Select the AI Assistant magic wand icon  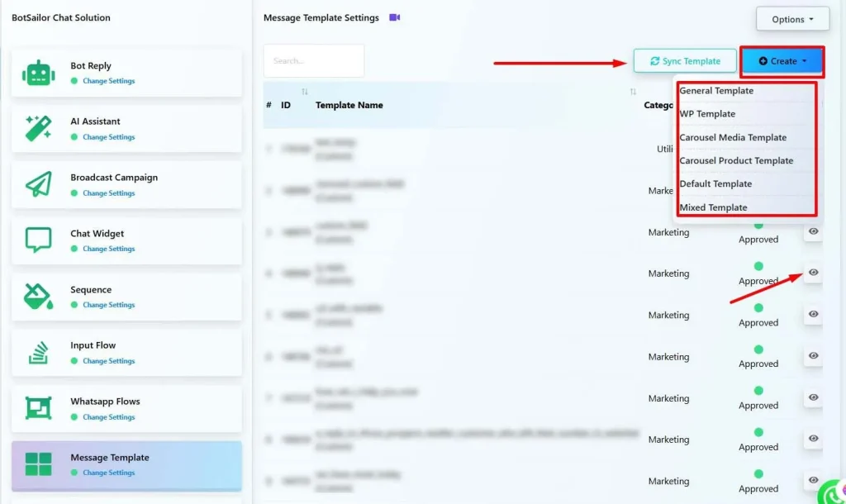click(x=38, y=128)
